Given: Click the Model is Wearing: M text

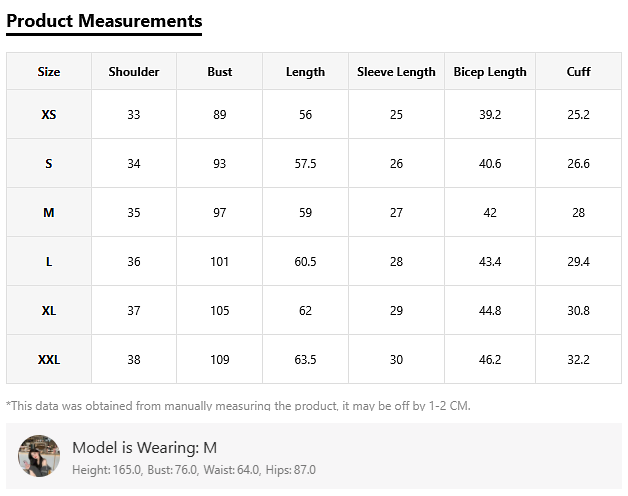Looking at the screenshot, I should click(x=144, y=447).
